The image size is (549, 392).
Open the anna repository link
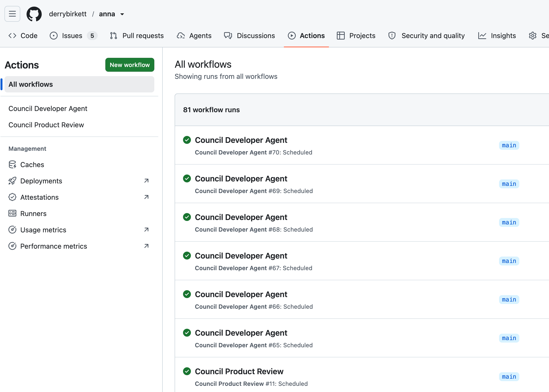(107, 14)
